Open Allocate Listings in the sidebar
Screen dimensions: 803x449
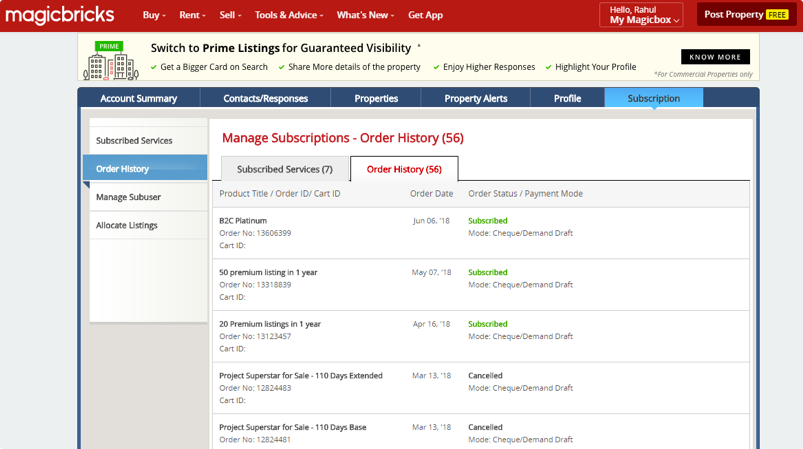127,225
